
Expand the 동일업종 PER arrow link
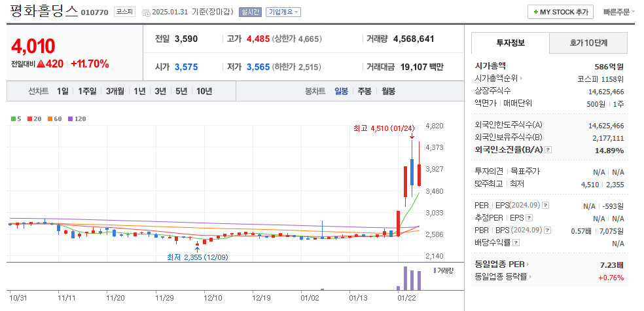point(528,264)
